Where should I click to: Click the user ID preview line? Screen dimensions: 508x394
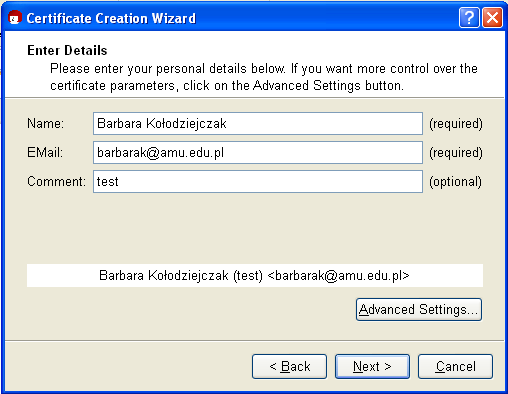pos(255,276)
